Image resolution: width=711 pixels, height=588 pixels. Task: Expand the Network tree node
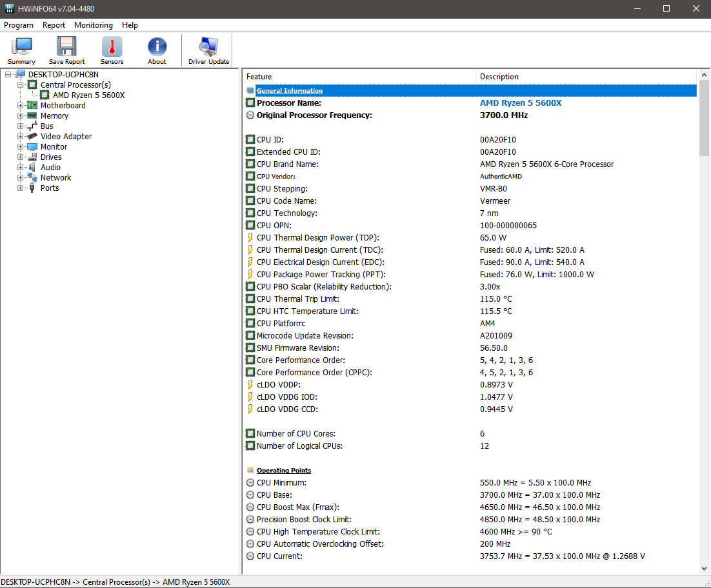[x=20, y=177]
